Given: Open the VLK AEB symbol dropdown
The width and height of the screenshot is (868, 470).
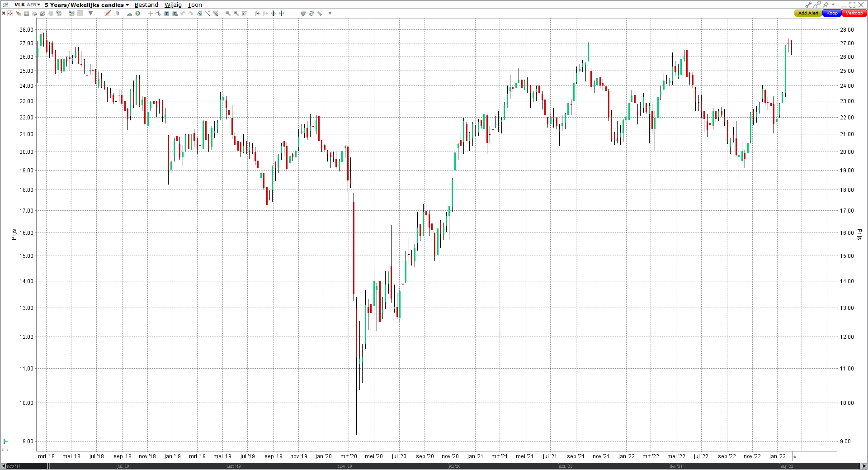Looking at the screenshot, I should click(x=27, y=5).
